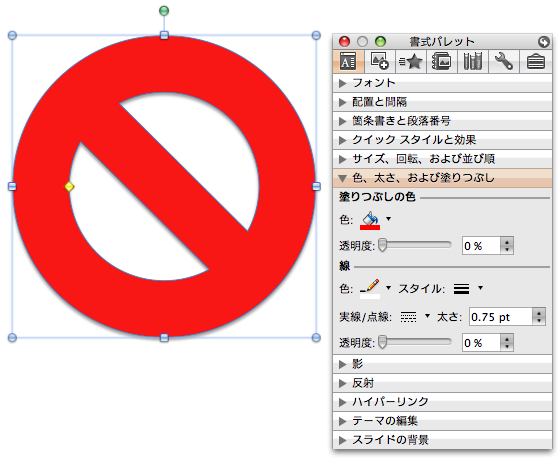Expand the フォント section
This screenshot has width=560, height=458.
pyautogui.click(x=442, y=83)
